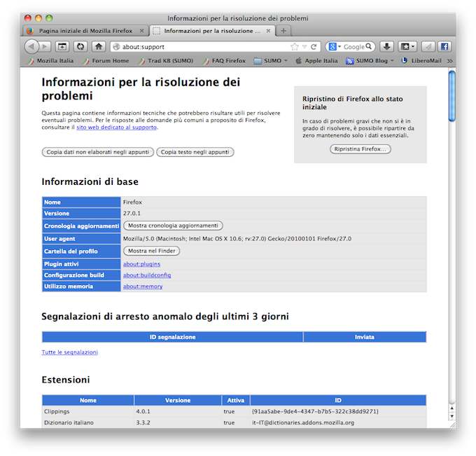Open the about:buildconfig link
The image size is (476, 456).
click(x=147, y=275)
